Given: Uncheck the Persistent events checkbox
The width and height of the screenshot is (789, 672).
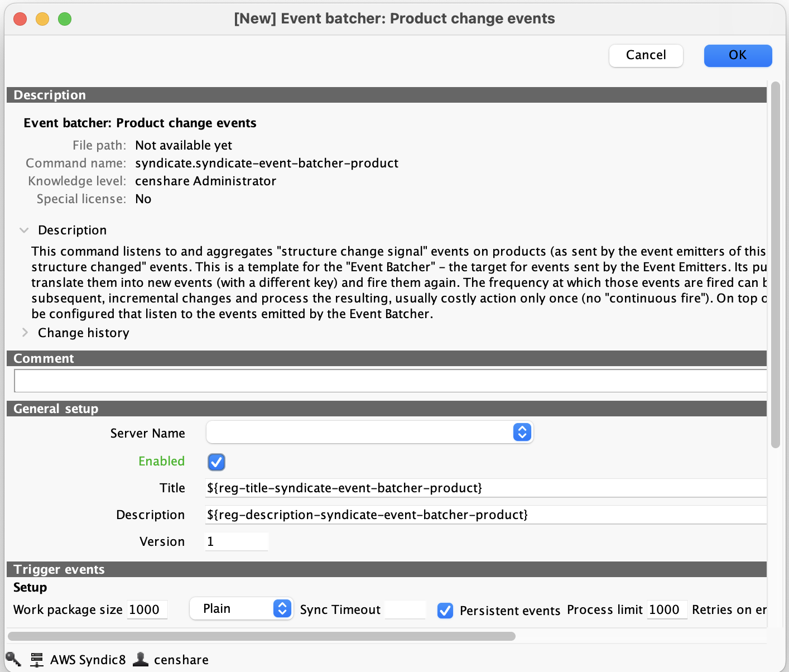Looking at the screenshot, I should 445,610.
